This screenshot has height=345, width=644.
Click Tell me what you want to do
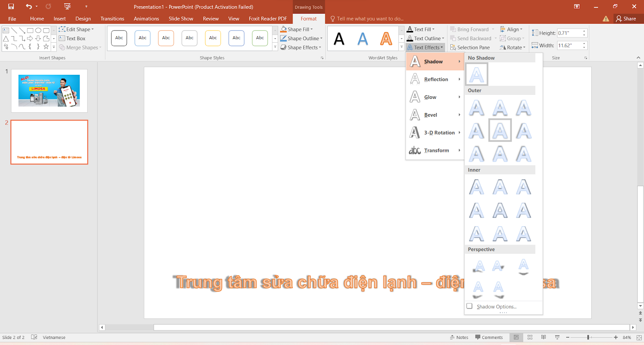[367, 18]
